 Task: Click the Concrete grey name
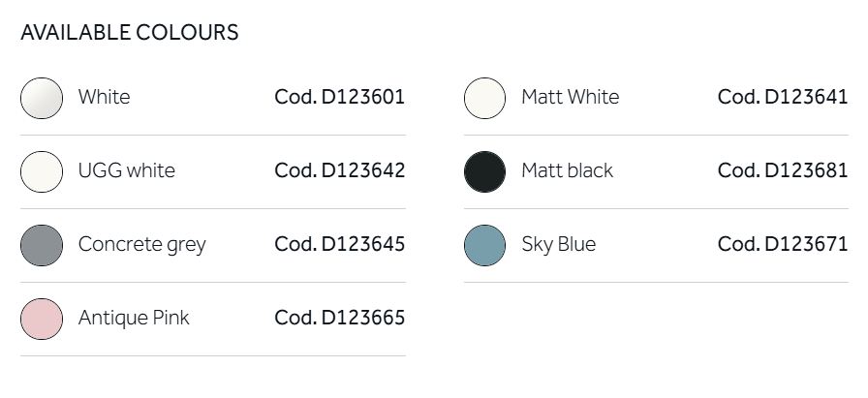point(141,244)
